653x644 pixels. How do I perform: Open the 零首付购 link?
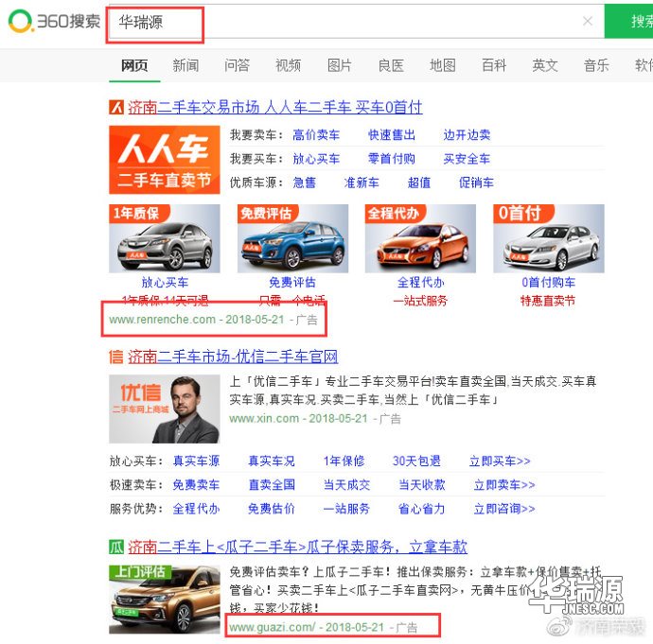392,159
